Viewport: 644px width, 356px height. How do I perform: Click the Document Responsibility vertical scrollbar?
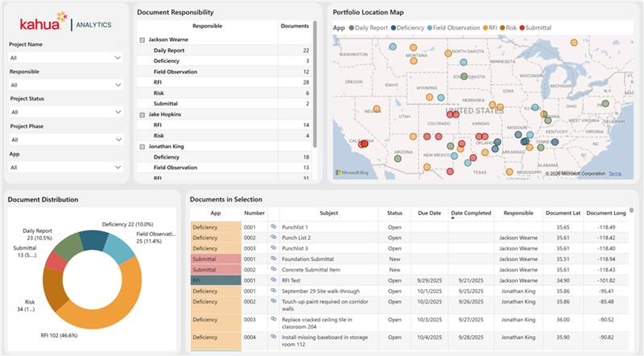315,84
